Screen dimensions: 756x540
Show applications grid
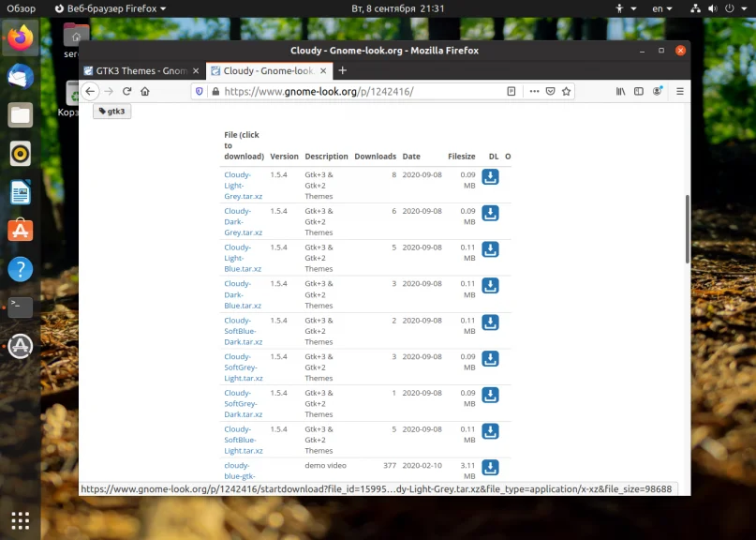tap(21, 520)
